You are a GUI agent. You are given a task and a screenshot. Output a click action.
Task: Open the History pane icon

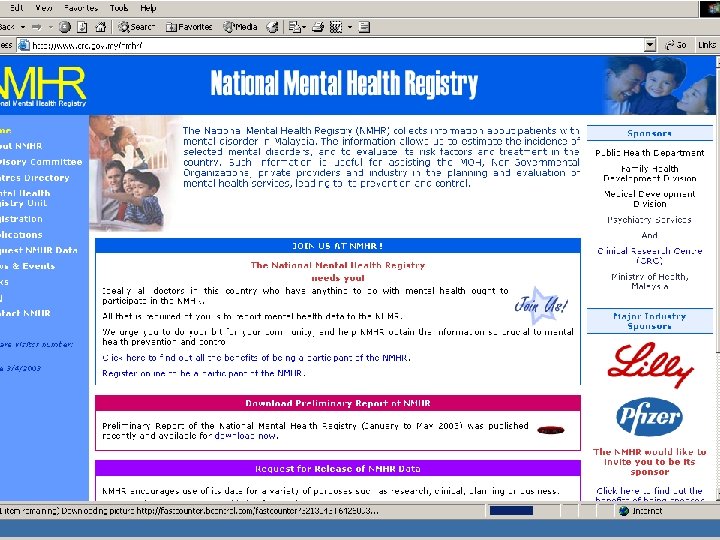(272, 27)
